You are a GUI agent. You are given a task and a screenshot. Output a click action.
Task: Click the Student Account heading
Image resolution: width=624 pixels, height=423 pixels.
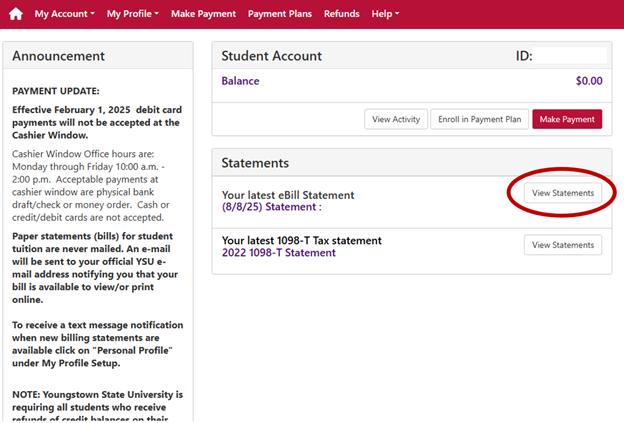coord(271,56)
